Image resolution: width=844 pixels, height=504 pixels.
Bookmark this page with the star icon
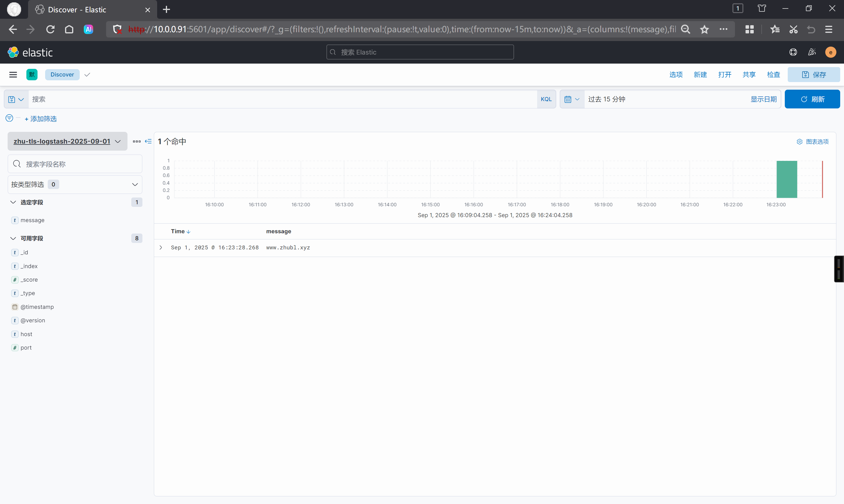(x=705, y=30)
